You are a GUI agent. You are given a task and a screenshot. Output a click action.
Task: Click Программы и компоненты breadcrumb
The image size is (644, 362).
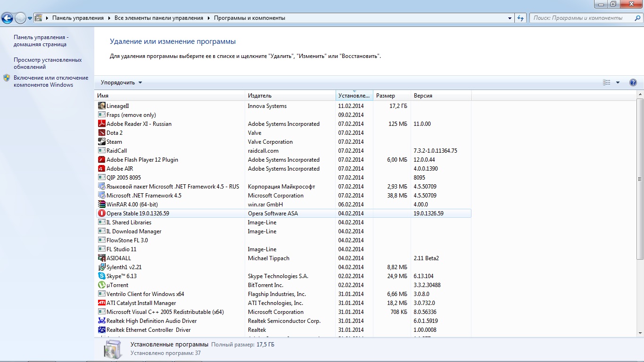(x=249, y=18)
